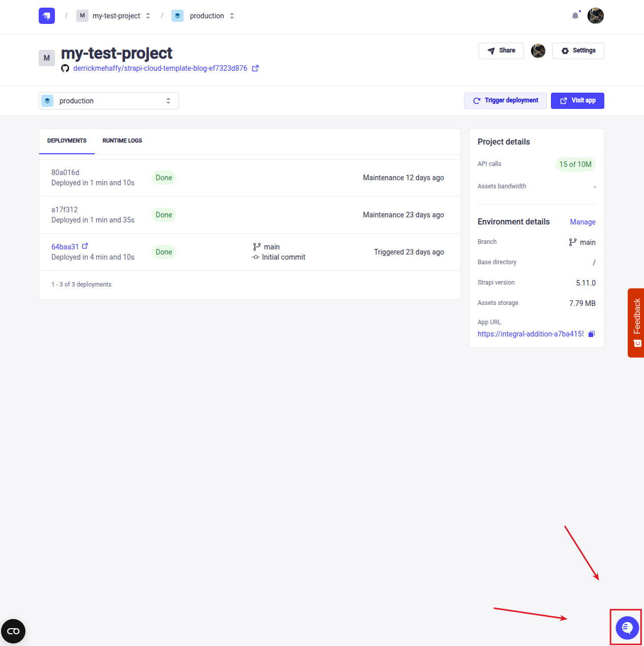Click Assets storage 7.79 MB value
The height and width of the screenshot is (646, 644).
(x=582, y=303)
